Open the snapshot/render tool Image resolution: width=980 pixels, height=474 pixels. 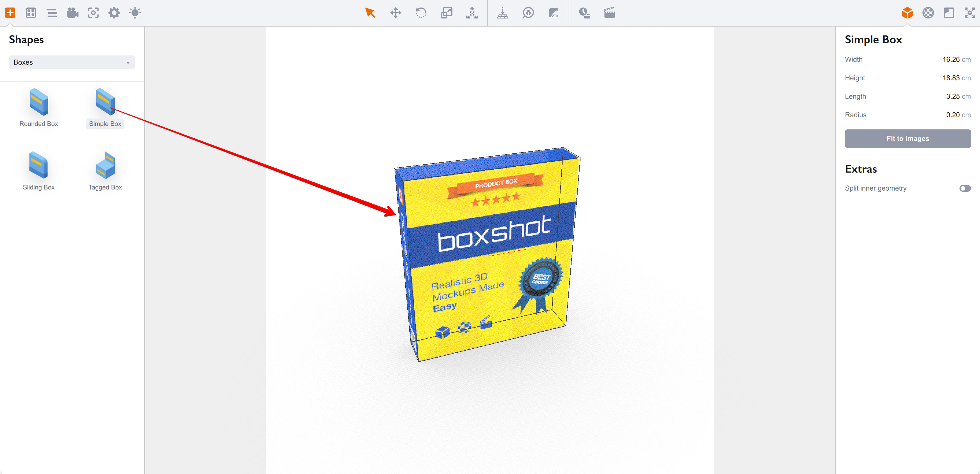pyautogui.click(x=93, y=13)
